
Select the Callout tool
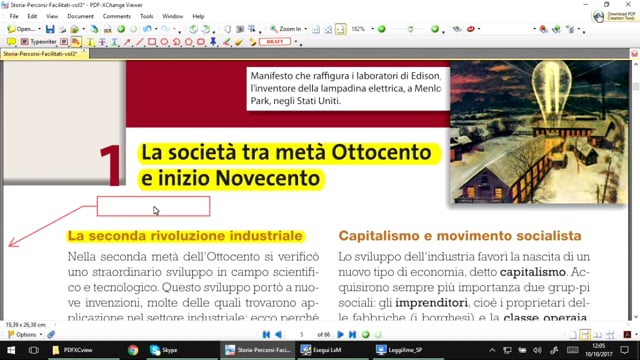click(76, 42)
